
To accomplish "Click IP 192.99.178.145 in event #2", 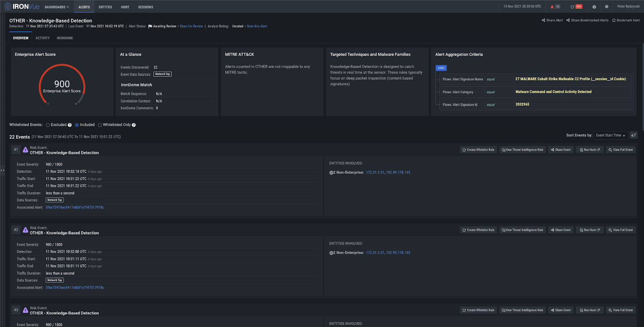I will (398, 253).
